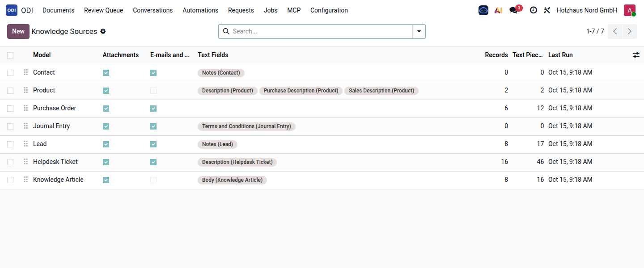Viewport: 644px width, 268px height.
Task: Open the Conversations menu
Action: pyautogui.click(x=153, y=10)
